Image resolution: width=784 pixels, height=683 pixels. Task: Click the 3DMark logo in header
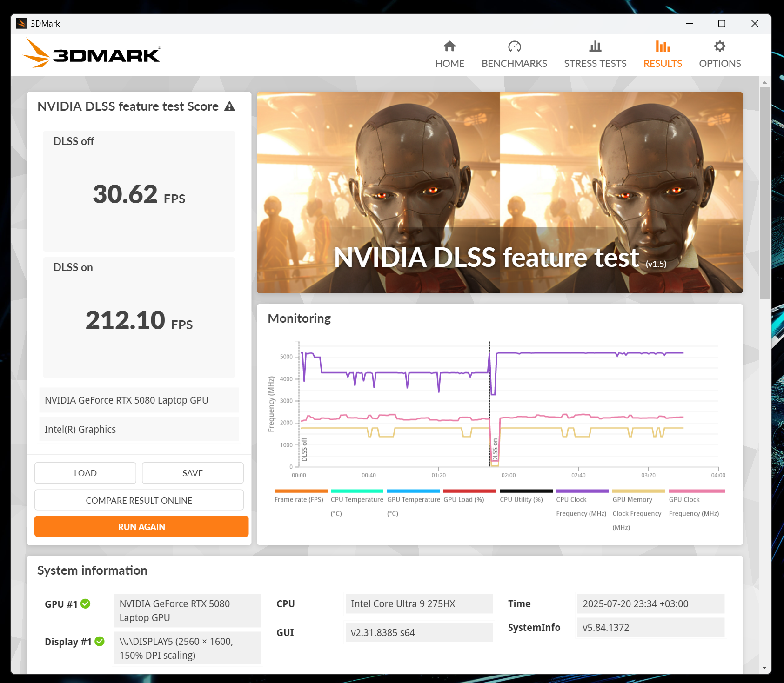point(92,54)
